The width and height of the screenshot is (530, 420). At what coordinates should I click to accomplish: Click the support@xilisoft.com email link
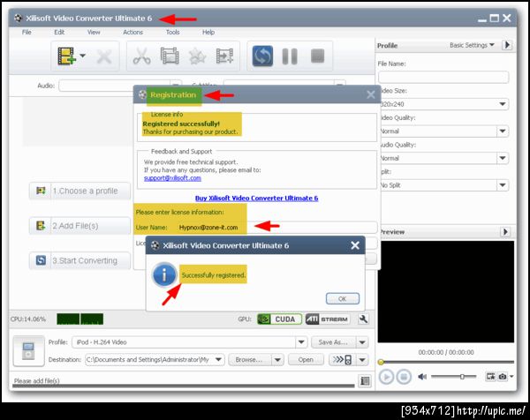click(x=172, y=178)
